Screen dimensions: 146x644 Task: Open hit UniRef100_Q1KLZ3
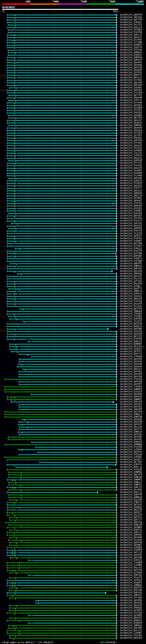[131, 27]
